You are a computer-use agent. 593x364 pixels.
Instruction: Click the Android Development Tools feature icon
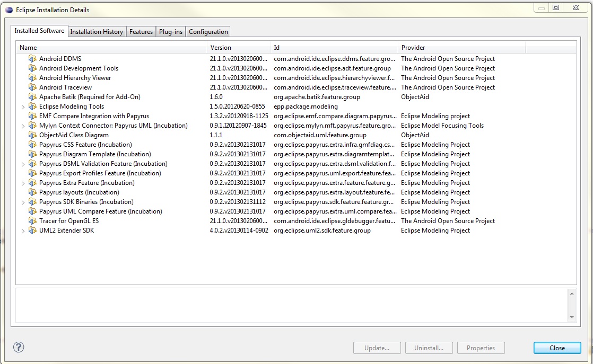32,68
